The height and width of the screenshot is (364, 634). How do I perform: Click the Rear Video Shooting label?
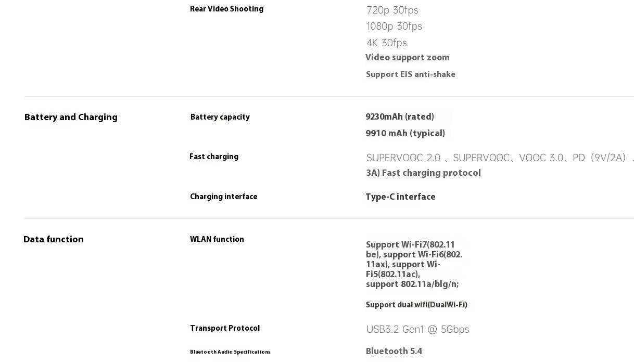pyautogui.click(x=226, y=9)
